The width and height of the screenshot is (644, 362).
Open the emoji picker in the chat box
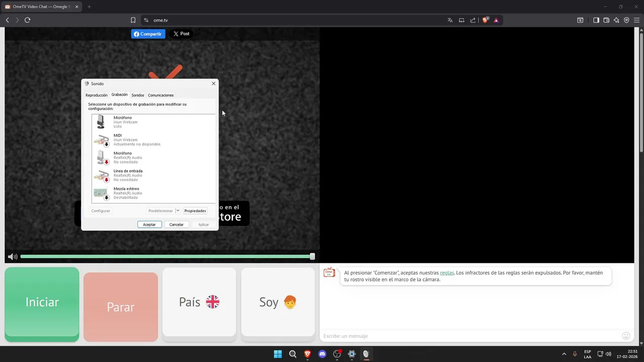pos(626,336)
